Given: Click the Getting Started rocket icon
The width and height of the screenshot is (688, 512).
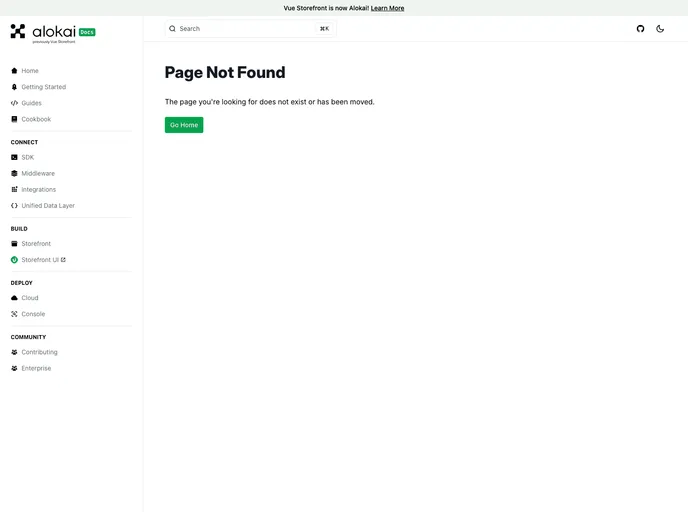Looking at the screenshot, I should pyautogui.click(x=14, y=87).
